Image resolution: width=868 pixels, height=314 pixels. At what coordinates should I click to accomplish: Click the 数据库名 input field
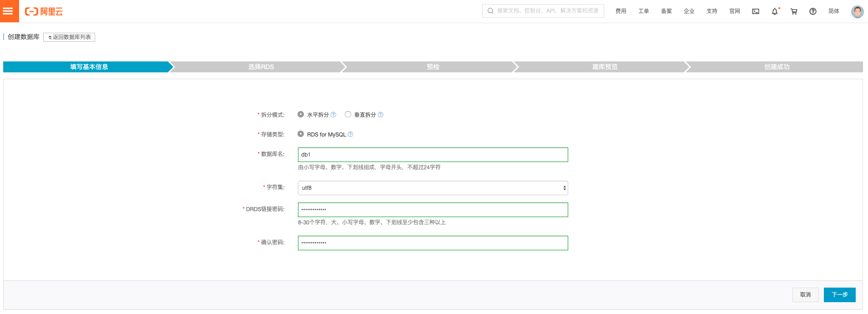tap(433, 155)
